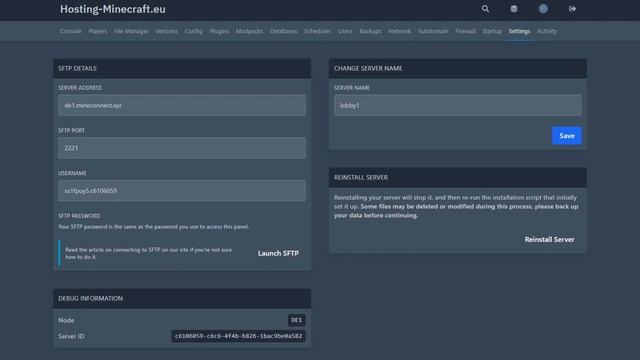Select the Databases tab
This screenshot has width=640, height=360.
click(283, 31)
